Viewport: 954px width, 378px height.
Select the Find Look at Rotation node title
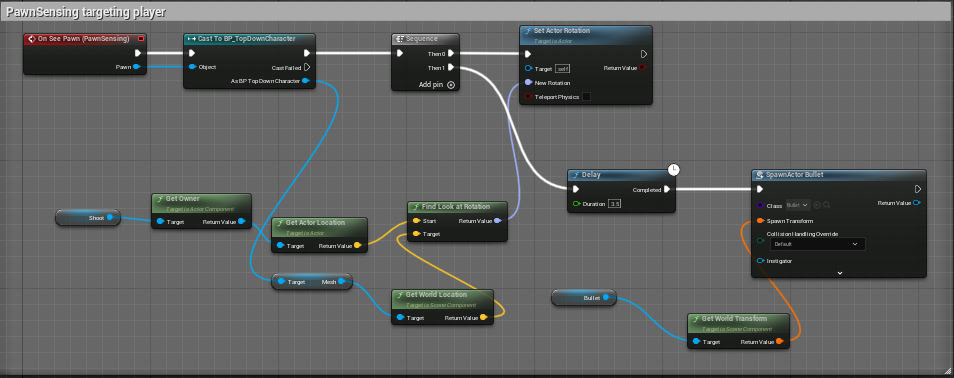coord(455,206)
